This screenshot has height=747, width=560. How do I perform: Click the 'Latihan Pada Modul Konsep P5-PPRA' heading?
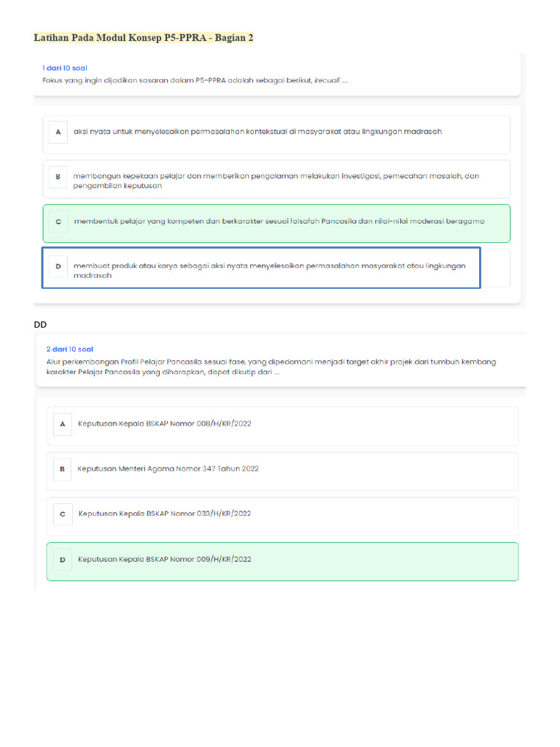pyautogui.click(x=144, y=37)
